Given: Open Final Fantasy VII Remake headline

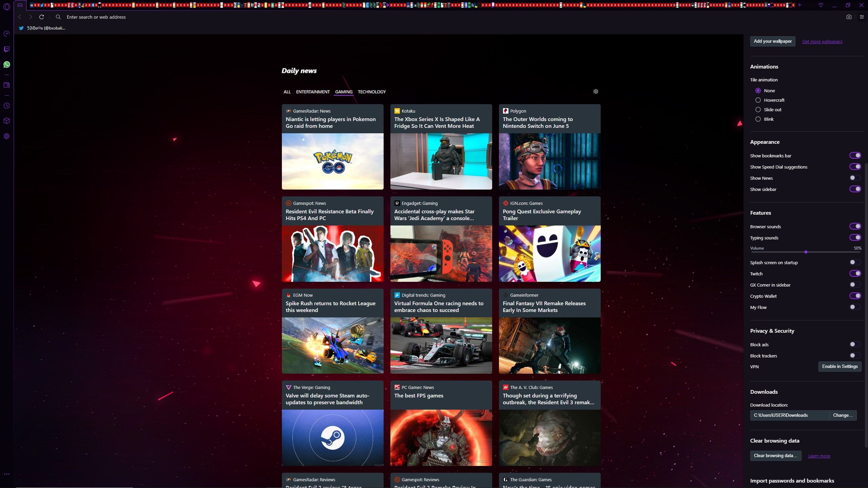Looking at the screenshot, I should pos(544,307).
